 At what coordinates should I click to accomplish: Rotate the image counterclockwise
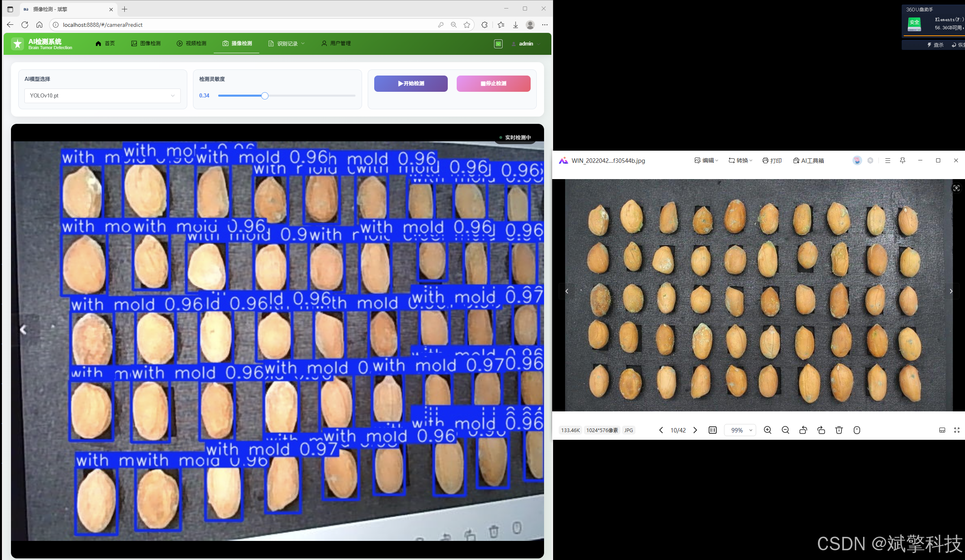pos(803,430)
